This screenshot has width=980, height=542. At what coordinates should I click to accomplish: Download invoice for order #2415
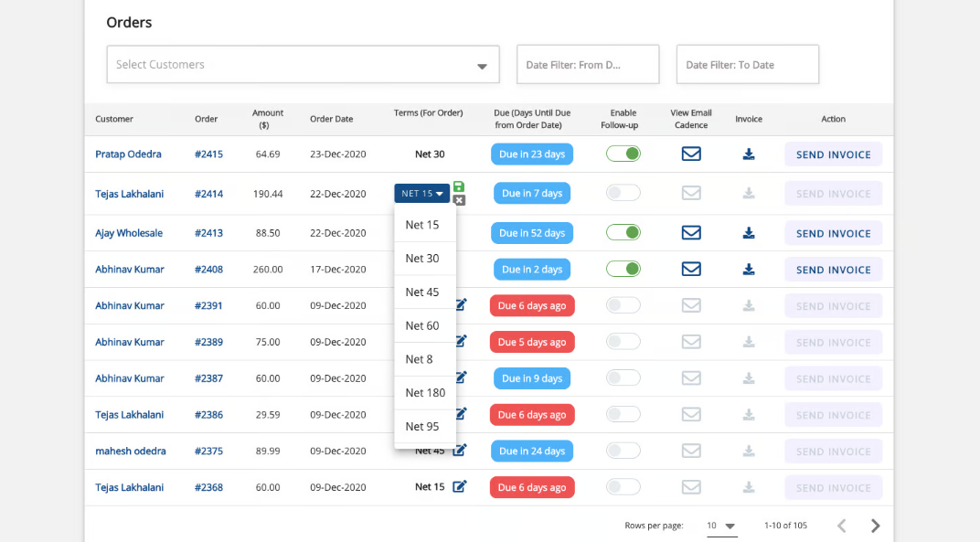tap(749, 154)
